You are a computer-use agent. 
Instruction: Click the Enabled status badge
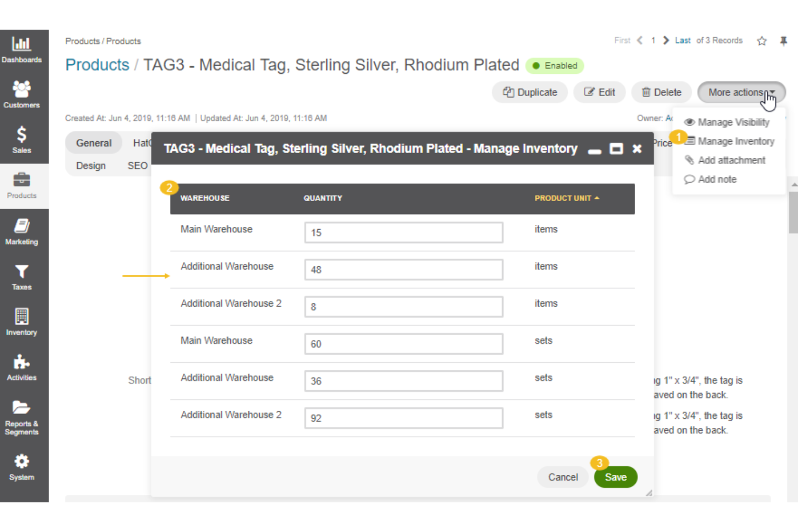click(555, 66)
